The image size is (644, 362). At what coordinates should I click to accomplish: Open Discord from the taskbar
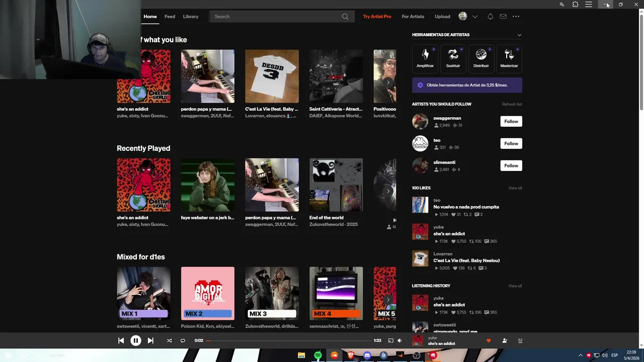(367, 355)
